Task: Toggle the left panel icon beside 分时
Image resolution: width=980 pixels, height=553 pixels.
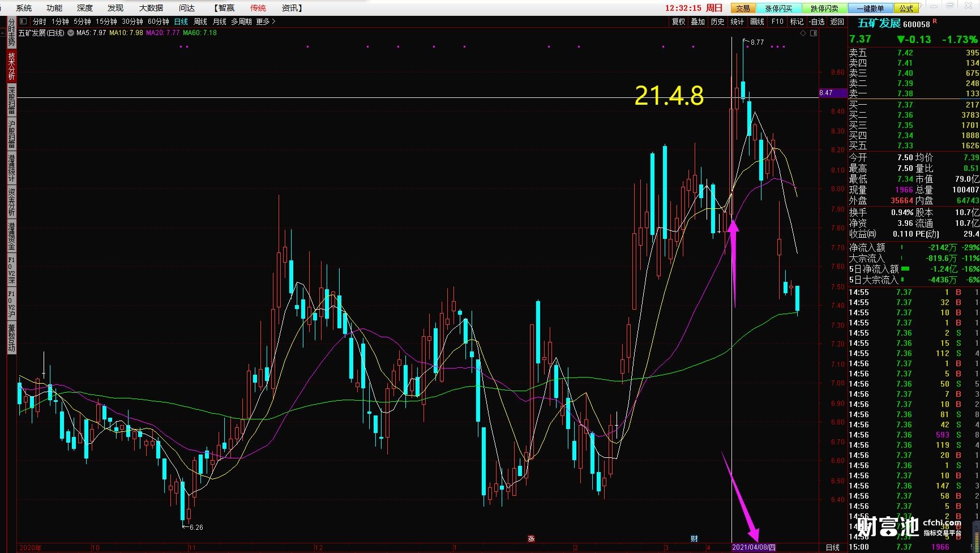Action: [x=22, y=22]
